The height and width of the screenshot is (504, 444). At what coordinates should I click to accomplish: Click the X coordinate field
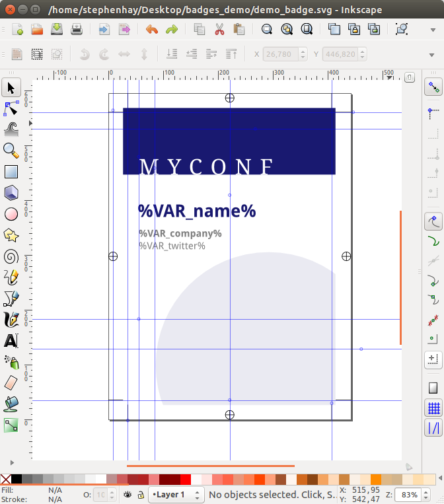point(281,54)
